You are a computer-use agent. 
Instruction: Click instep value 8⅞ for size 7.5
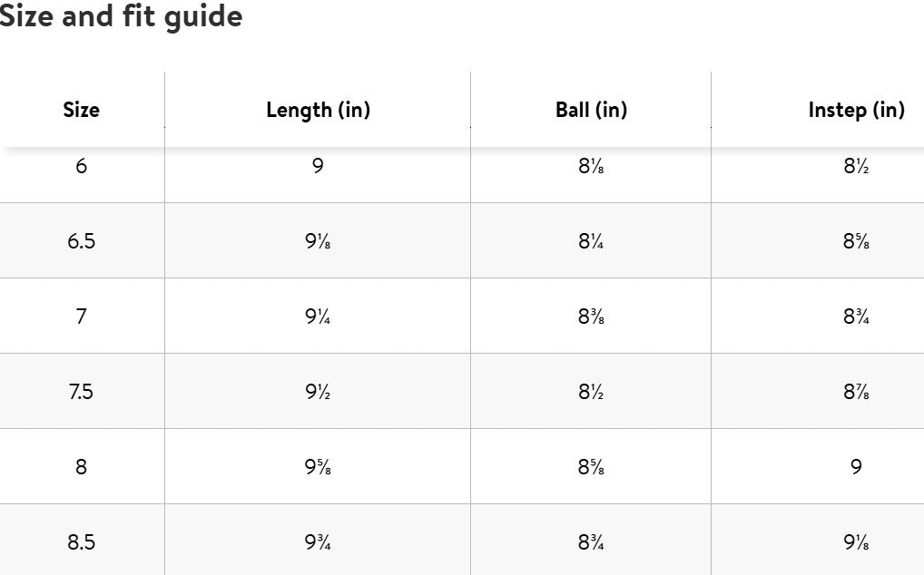856,392
